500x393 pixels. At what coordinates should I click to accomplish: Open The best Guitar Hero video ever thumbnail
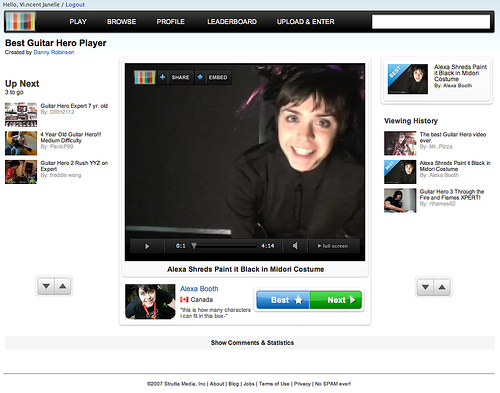tap(400, 143)
